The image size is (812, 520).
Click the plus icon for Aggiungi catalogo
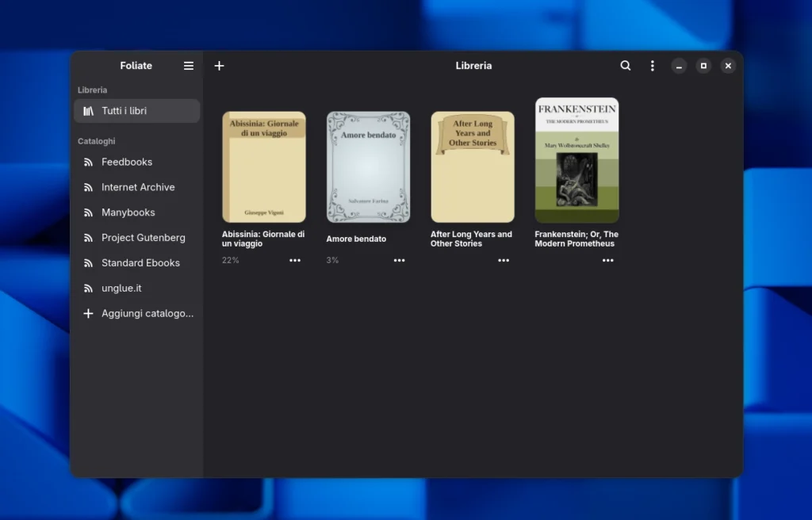click(88, 314)
